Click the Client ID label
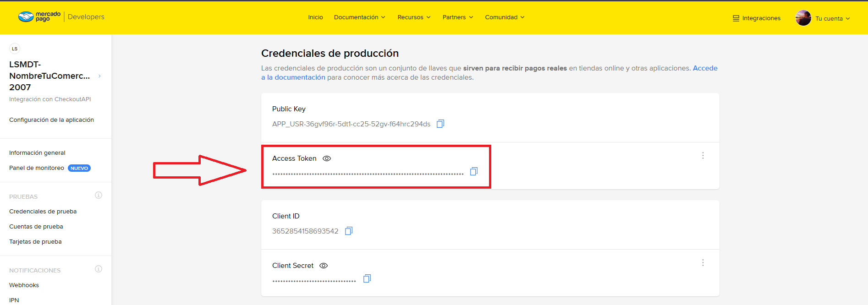 point(286,216)
